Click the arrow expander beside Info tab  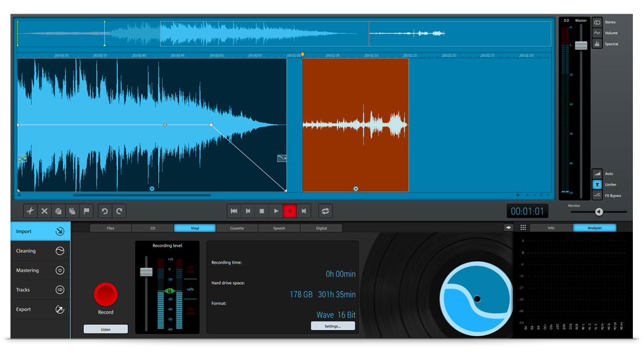(x=508, y=228)
